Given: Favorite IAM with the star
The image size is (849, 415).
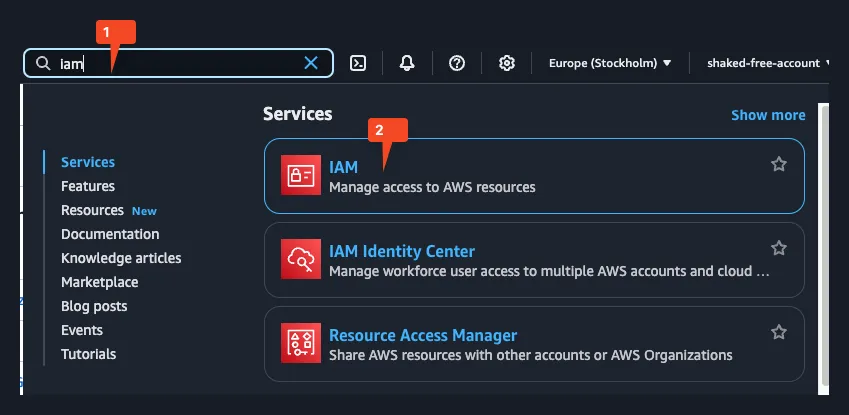Looking at the screenshot, I should [779, 164].
